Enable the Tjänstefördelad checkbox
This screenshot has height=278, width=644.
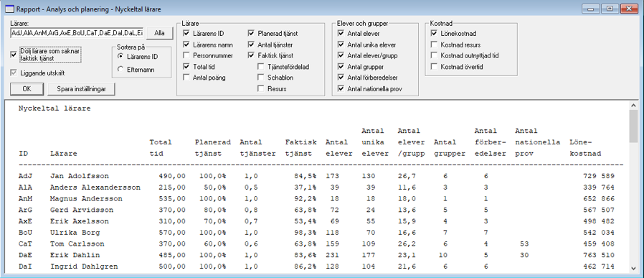[261, 66]
